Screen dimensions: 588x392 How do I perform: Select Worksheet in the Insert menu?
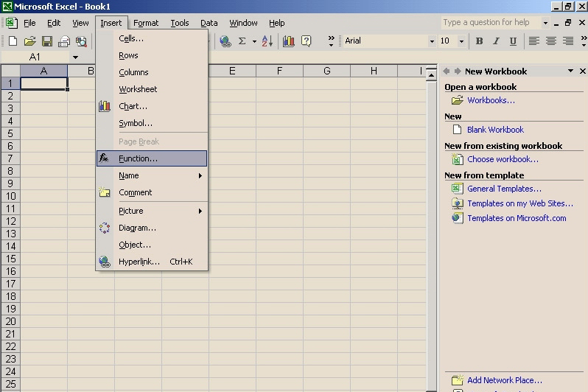point(138,89)
